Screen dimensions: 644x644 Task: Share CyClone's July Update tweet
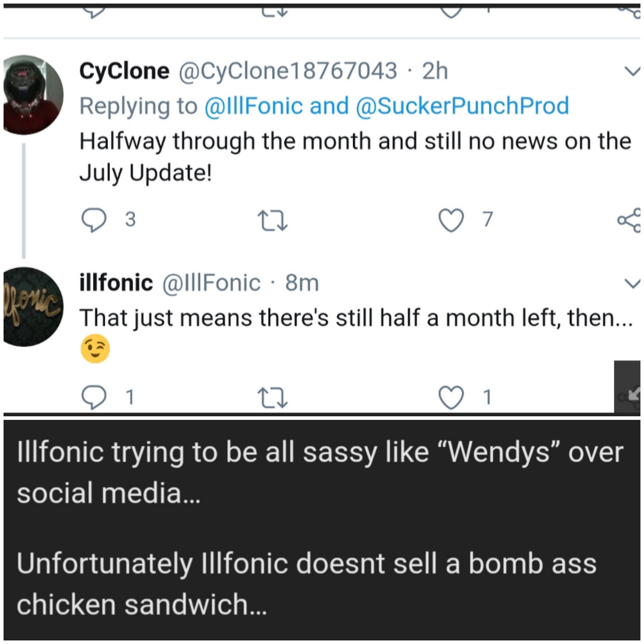[629, 220]
